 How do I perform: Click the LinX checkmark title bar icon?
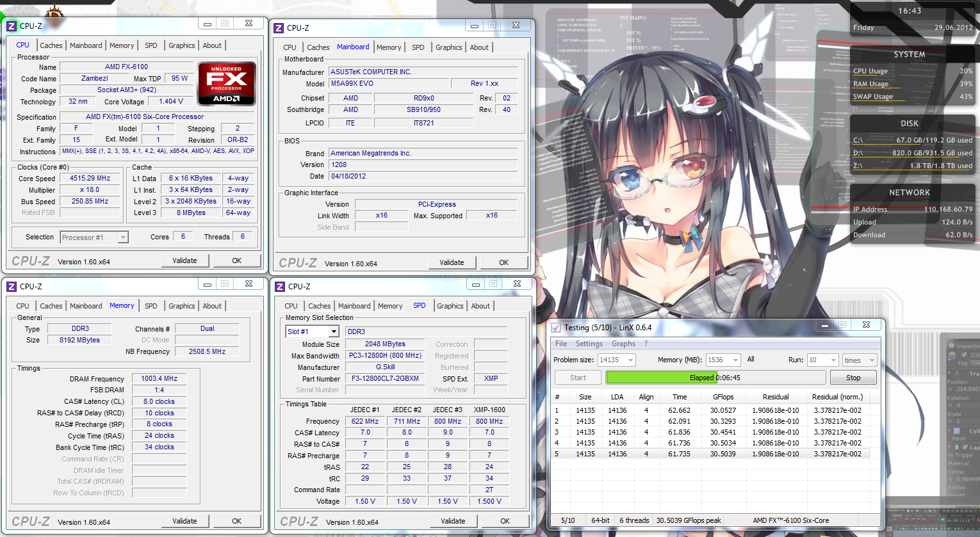[556, 327]
